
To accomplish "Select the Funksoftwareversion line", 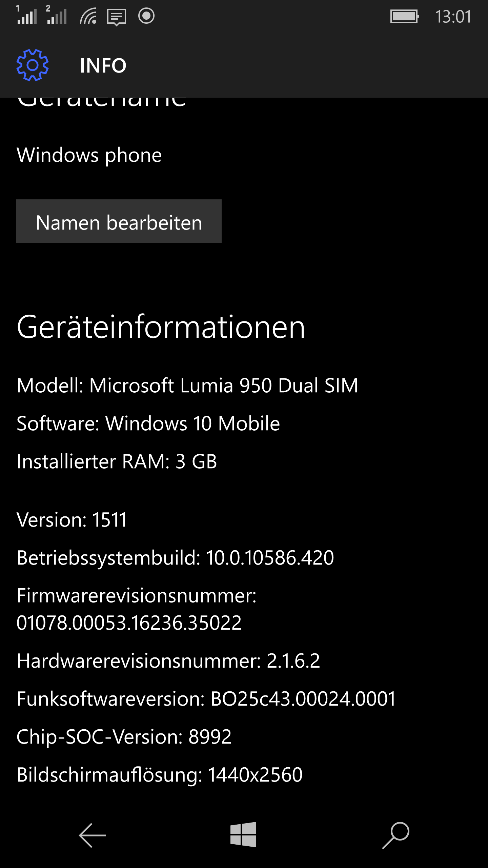I will click(206, 699).
